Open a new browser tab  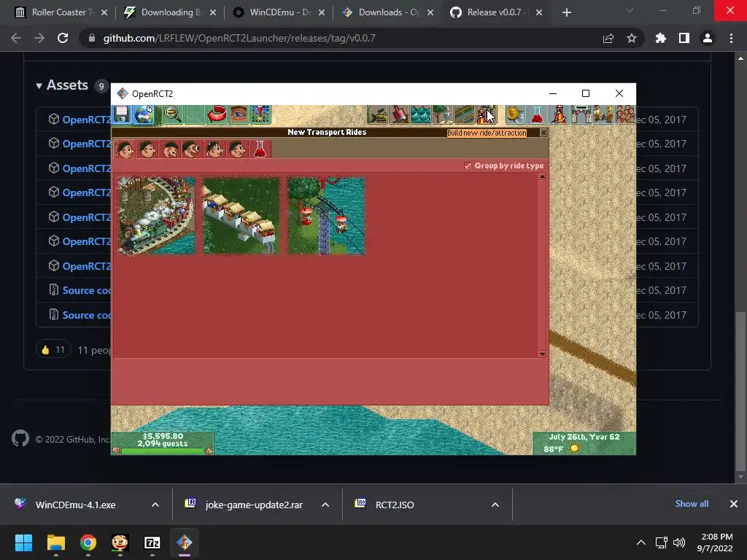pyautogui.click(x=566, y=13)
